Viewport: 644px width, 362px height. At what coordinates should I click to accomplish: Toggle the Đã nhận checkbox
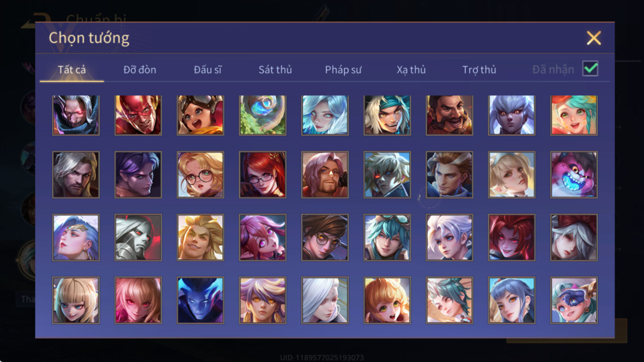coord(590,69)
